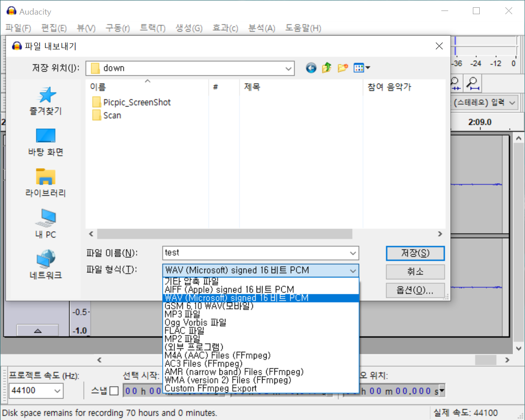
Task: Collapse the track with triangle button
Action: (38, 330)
